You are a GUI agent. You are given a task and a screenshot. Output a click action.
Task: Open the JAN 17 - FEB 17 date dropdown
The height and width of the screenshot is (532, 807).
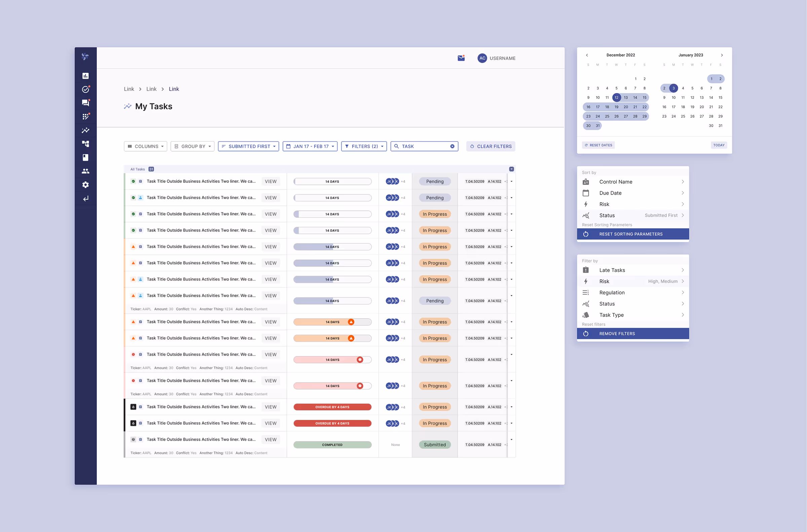click(310, 146)
